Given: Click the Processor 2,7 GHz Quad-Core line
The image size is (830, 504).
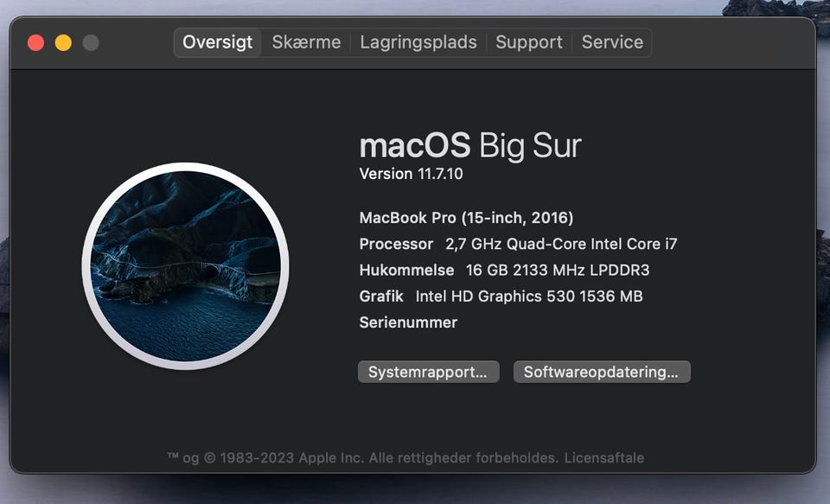Looking at the screenshot, I should (x=518, y=244).
